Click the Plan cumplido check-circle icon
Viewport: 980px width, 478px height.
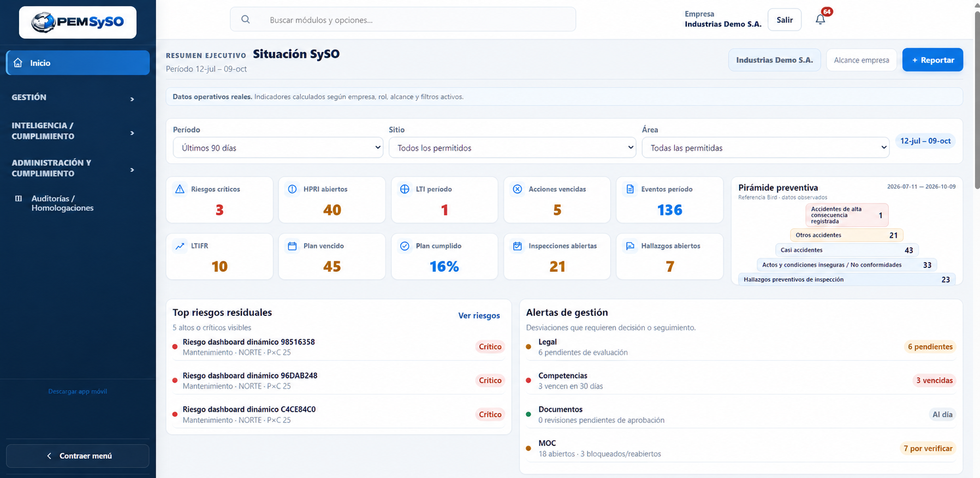405,246
